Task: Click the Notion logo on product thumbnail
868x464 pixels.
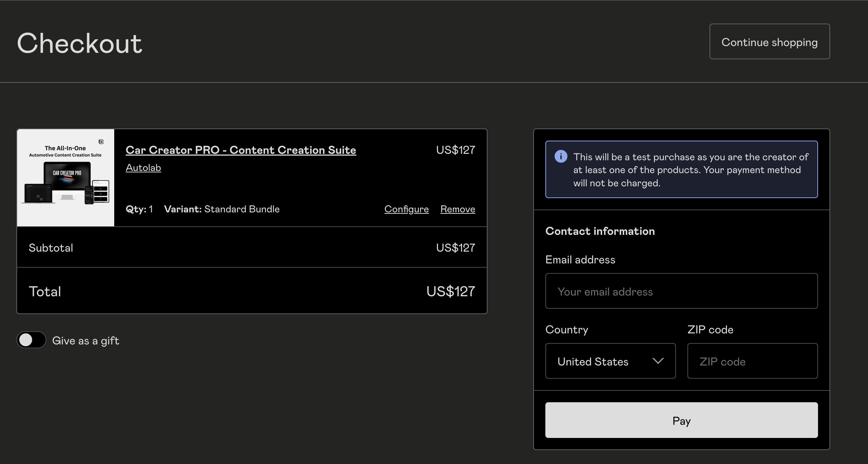Action: click(101, 142)
